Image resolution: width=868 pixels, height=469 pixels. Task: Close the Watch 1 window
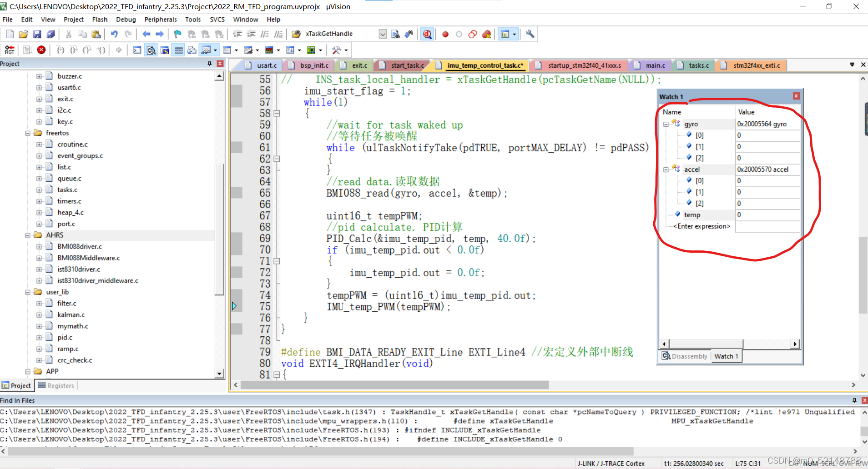[x=796, y=96]
